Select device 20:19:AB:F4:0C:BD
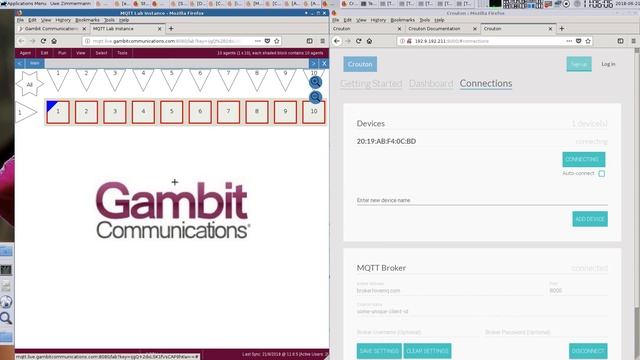Screen dimensions: 640x360 [386, 141]
